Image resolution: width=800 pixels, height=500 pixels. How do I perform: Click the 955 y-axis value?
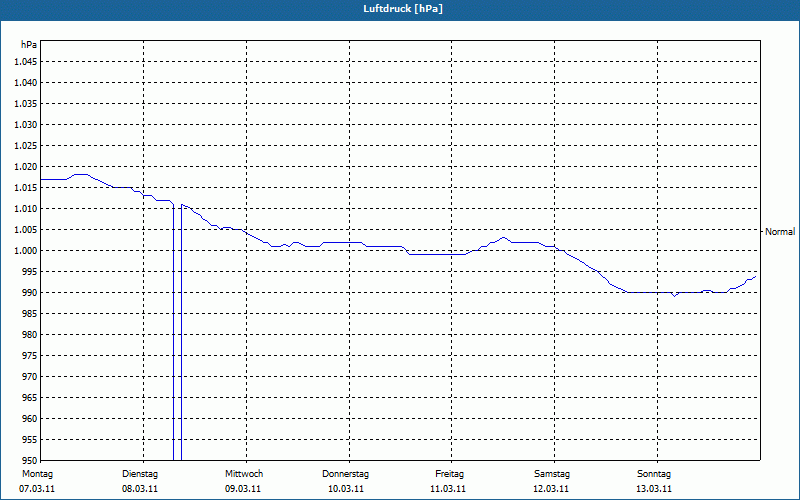(30, 440)
